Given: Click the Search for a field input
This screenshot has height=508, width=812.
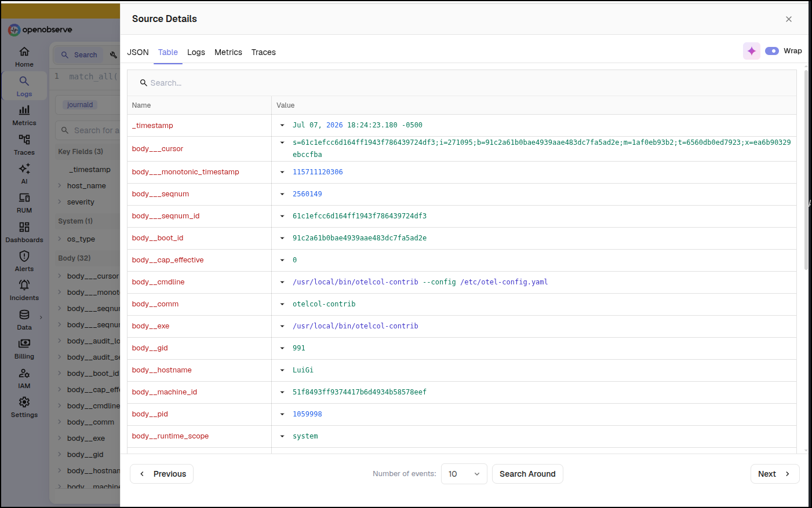Looking at the screenshot, I should tap(88, 130).
